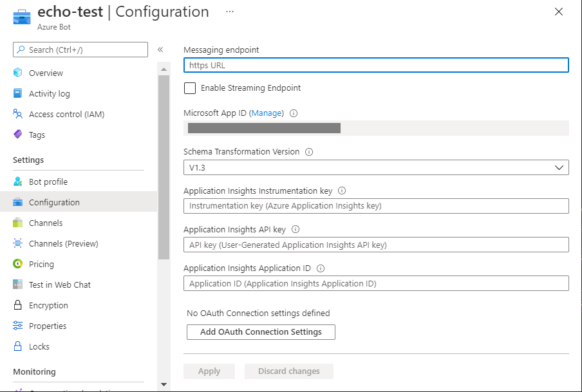The width and height of the screenshot is (582, 392).
Task: Click the Application Insights API key field
Action: [376, 245]
